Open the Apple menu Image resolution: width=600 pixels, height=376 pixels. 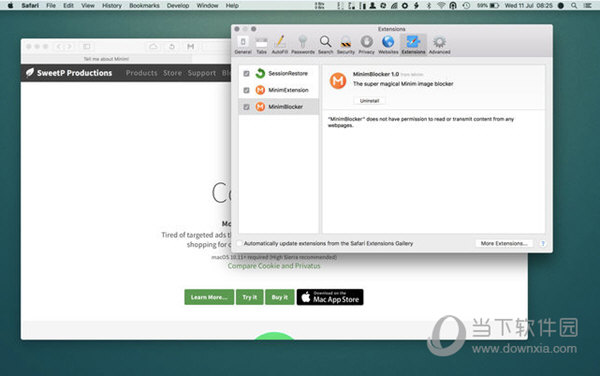click(x=11, y=5)
